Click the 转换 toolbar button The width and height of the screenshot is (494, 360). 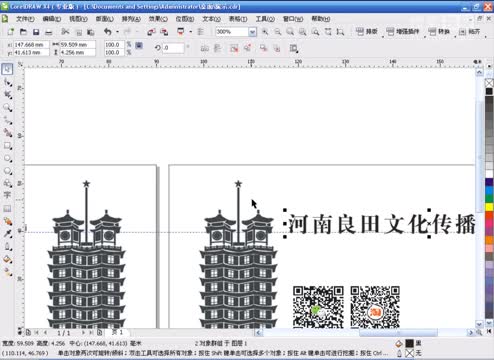click(x=439, y=32)
